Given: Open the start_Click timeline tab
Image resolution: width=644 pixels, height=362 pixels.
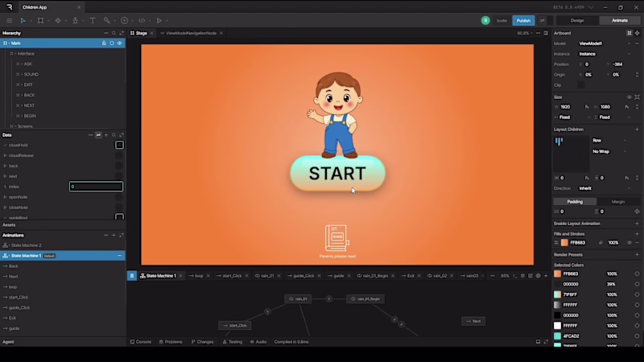Looking at the screenshot, I should [x=232, y=276].
